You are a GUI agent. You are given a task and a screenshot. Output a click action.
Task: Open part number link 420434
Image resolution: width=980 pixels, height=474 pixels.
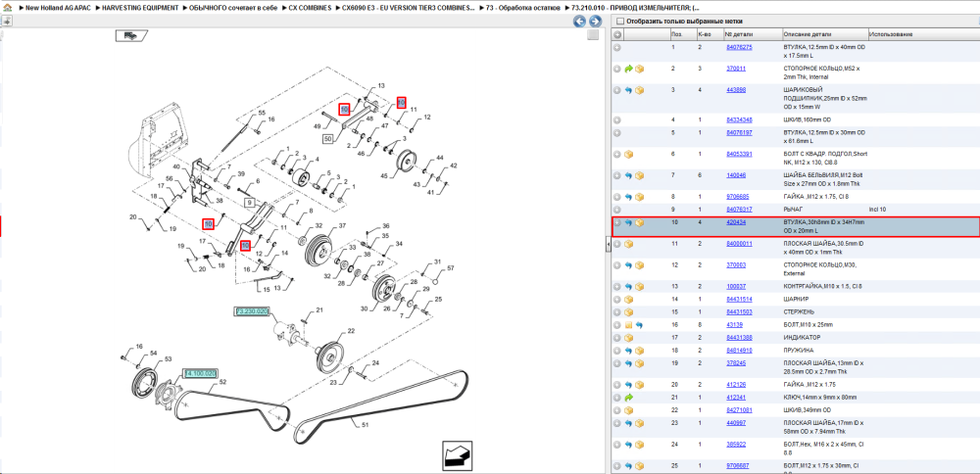point(736,221)
